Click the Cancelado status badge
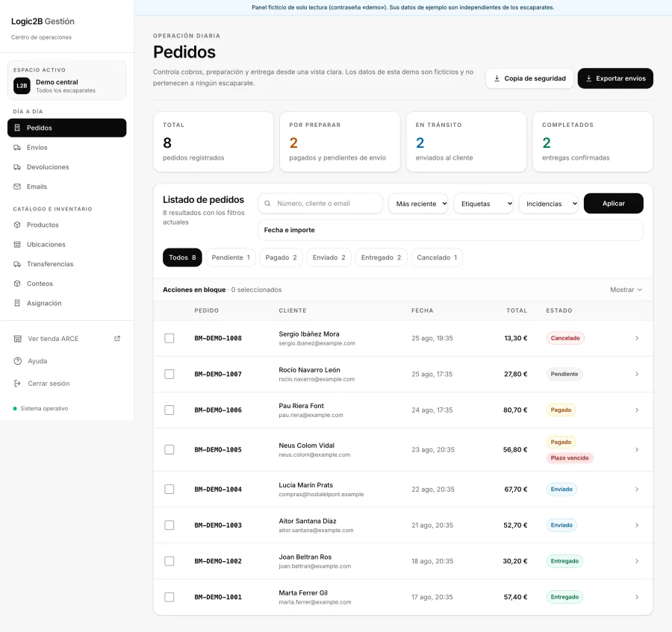This screenshot has height=632, width=672. (x=565, y=338)
